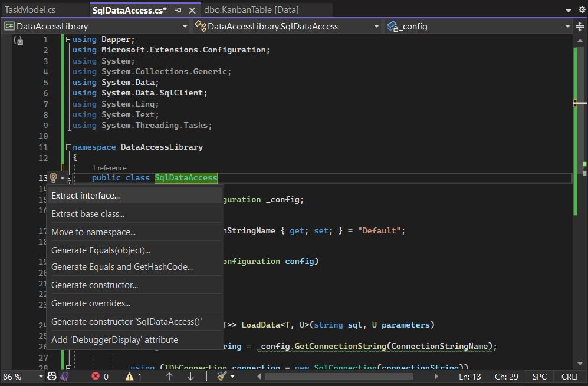
Task: Click the "Default" string literal
Action: (379, 230)
